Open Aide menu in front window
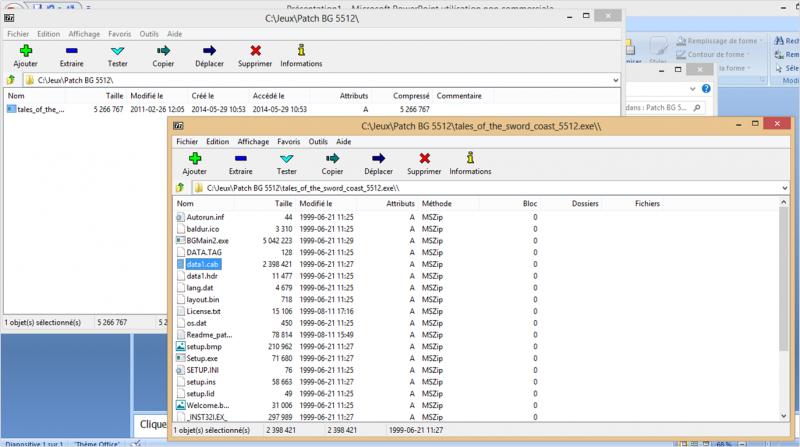This screenshot has width=800, height=447. click(343, 141)
